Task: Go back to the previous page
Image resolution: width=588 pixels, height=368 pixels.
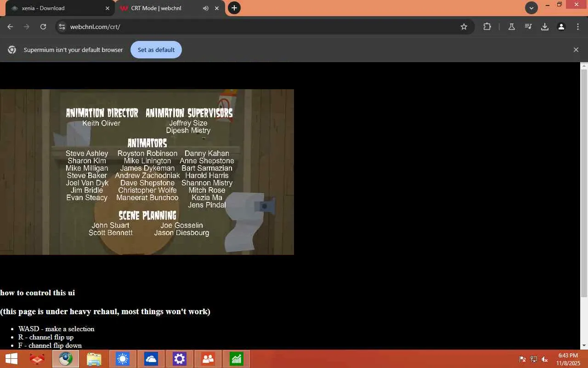Action: 10,27
